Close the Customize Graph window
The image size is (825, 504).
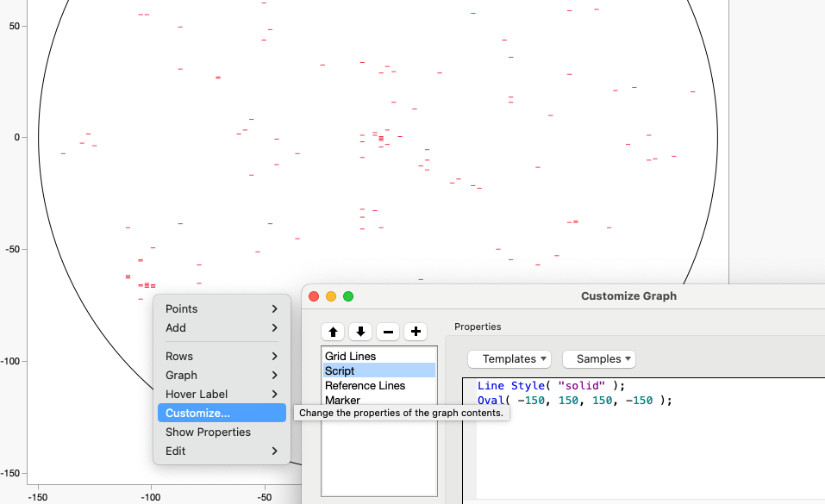pyautogui.click(x=314, y=296)
